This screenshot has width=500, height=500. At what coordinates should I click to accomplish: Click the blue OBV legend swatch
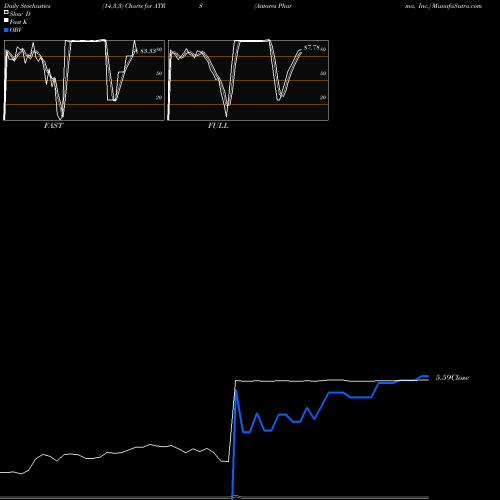(6, 30)
